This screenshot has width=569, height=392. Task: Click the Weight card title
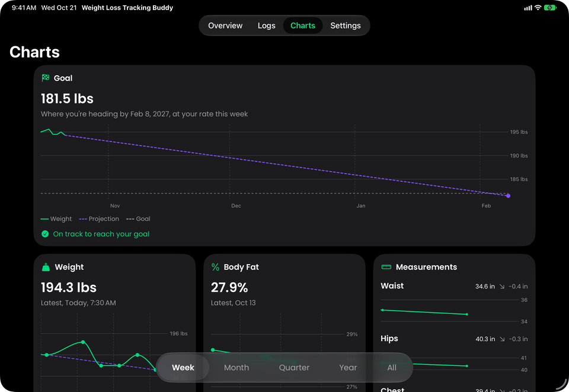[x=69, y=267]
